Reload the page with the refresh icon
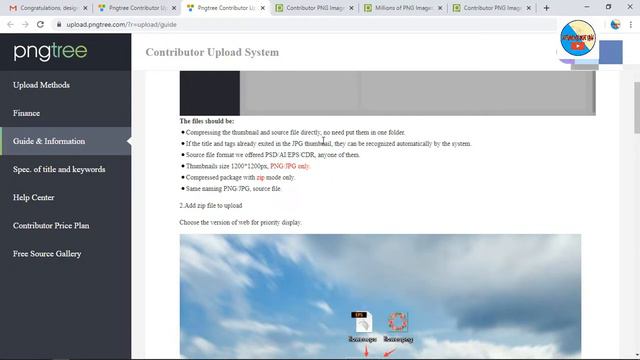The image size is (640, 360). [x=40, y=24]
